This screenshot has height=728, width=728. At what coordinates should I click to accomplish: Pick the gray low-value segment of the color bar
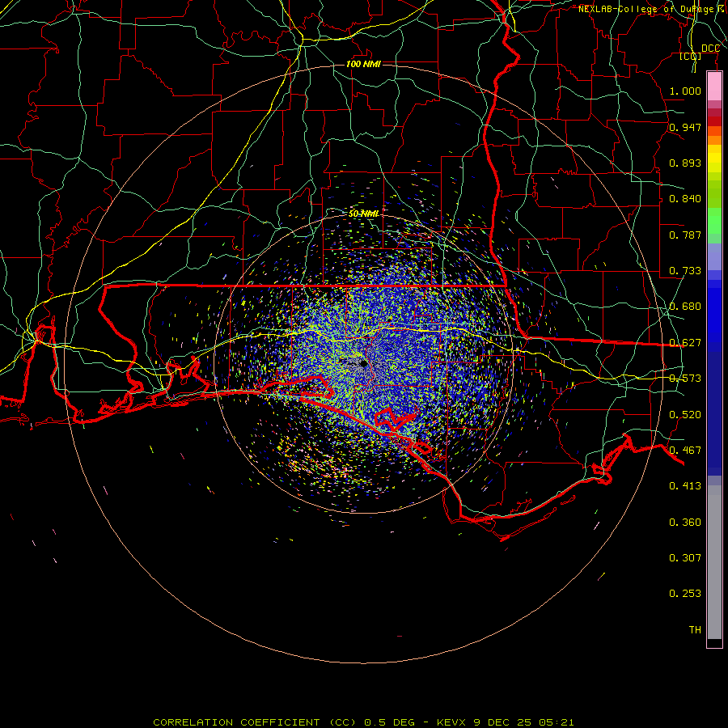point(714,562)
